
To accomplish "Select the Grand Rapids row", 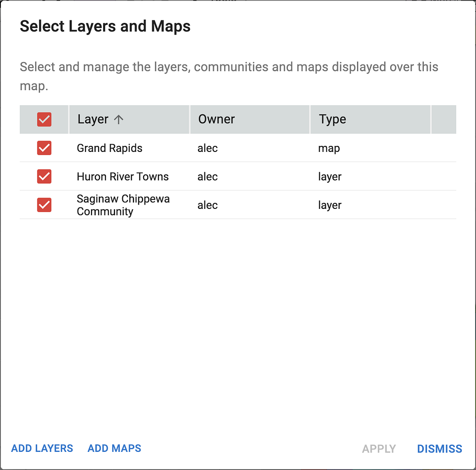I will tap(110, 148).
